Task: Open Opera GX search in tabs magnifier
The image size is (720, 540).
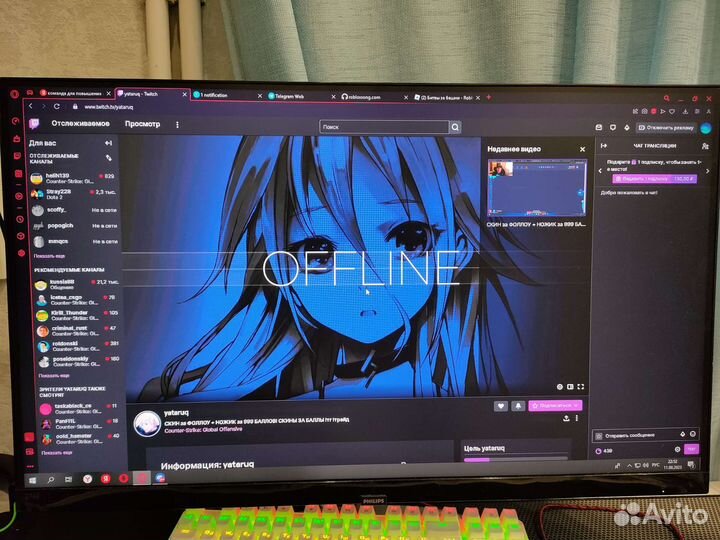Action: pos(666,98)
